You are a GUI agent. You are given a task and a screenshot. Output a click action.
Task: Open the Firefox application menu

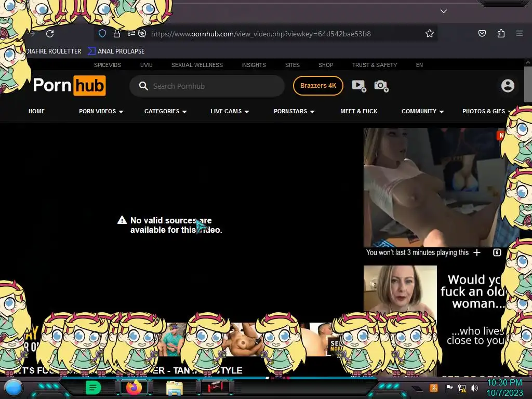click(x=519, y=33)
